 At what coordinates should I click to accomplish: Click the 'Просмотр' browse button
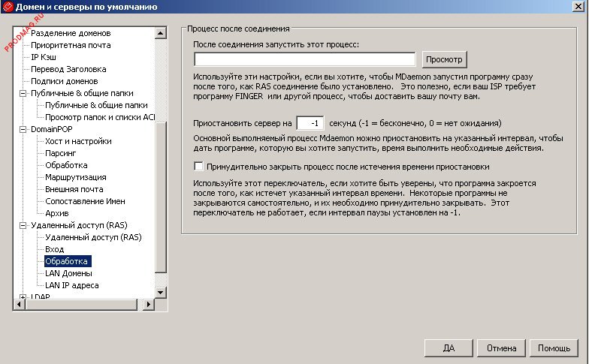pos(444,59)
